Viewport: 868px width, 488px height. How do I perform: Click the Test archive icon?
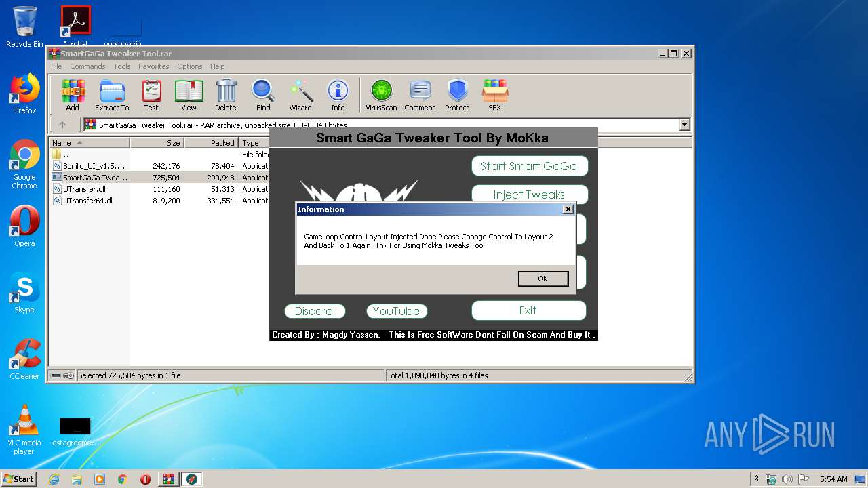point(151,95)
